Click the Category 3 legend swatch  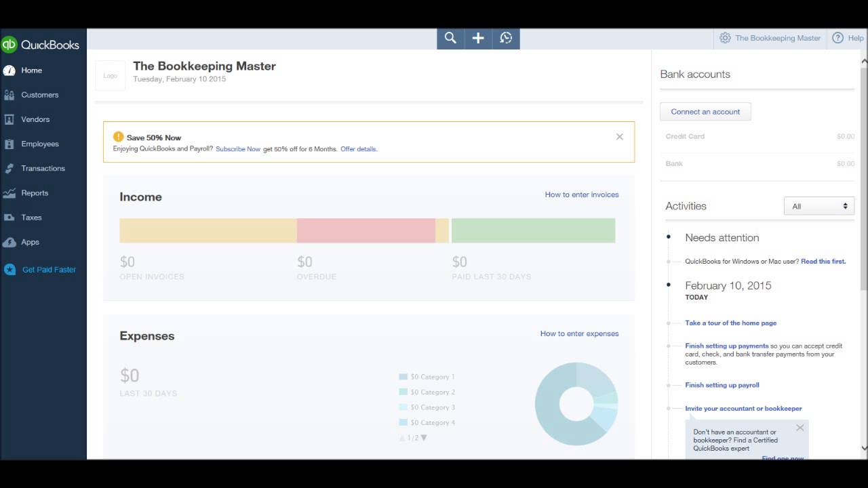coord(403,407)
